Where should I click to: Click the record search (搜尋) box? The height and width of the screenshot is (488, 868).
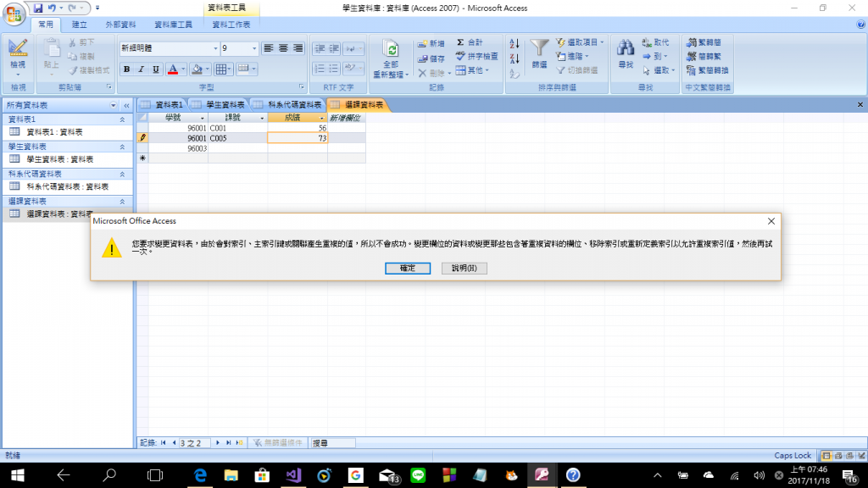[x=332, y=443]
